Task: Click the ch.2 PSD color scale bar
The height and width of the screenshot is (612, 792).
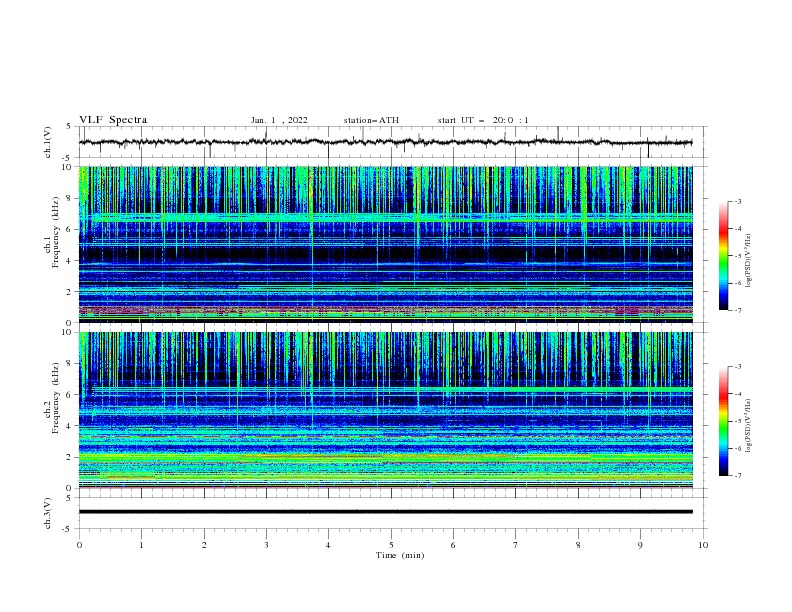Action: (x=723, y=421)
